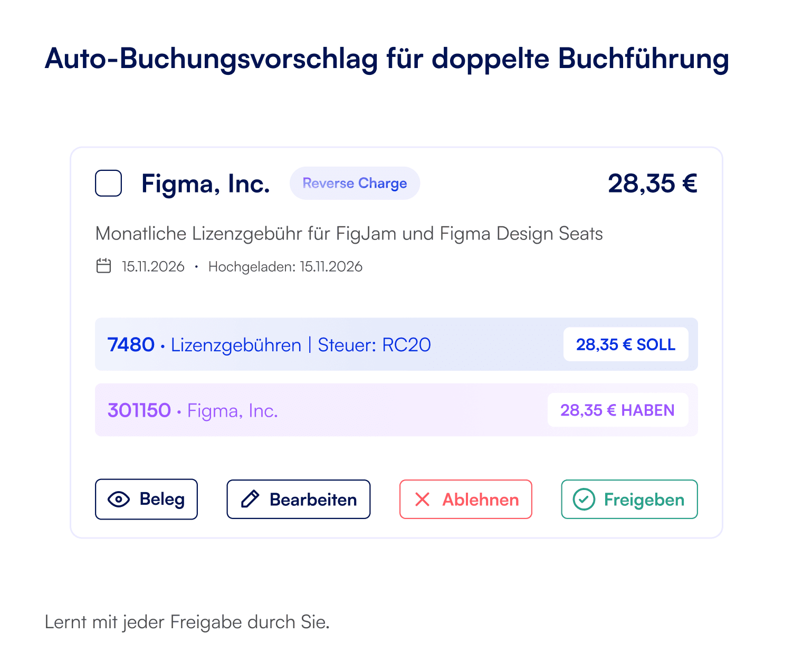
Task: Open the Reverse Charge tax badge
Action: pos(355,183)
